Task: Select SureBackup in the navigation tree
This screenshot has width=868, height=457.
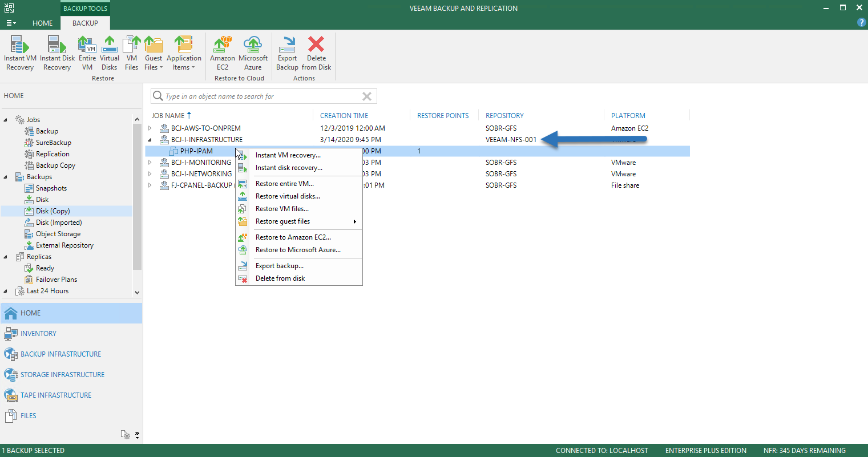Action: (x=54, y=143)
